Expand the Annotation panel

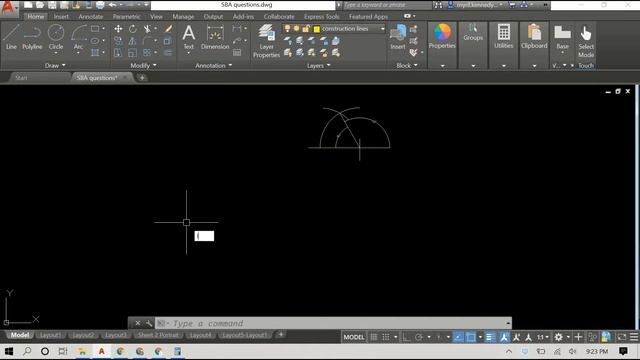(213, 65)
